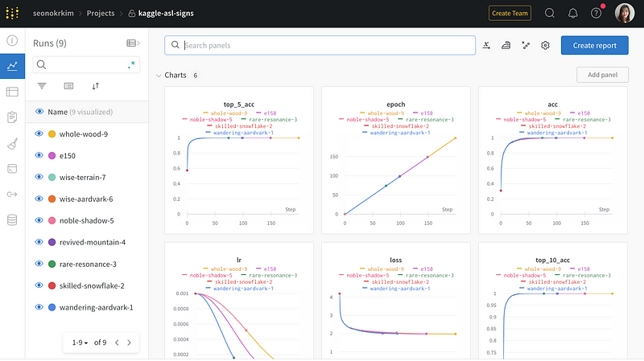Open the runs sort icon
This screenshot has width=644, height=361.
point(95,86)
